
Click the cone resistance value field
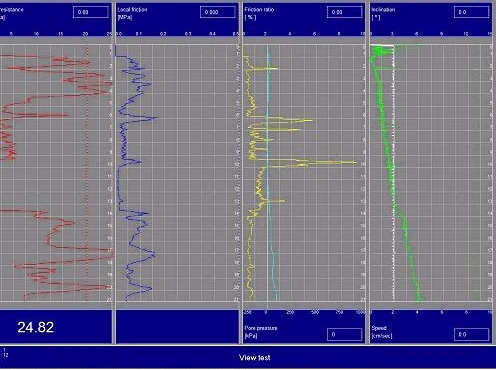(x=91, y=12)
